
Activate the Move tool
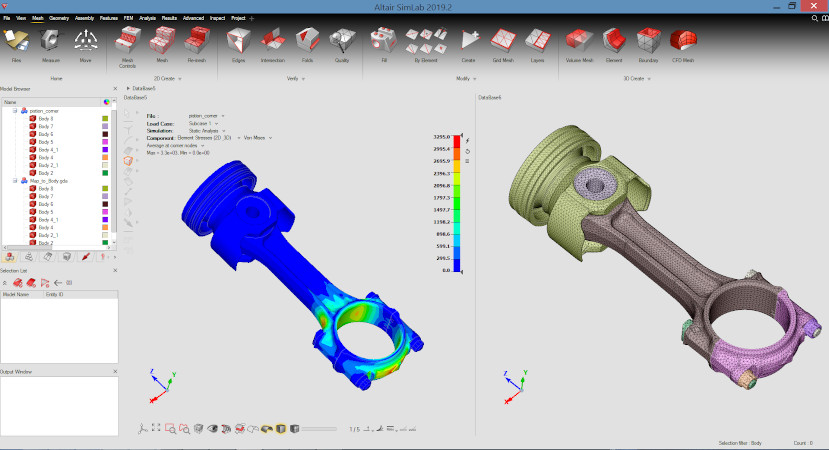pyautogui.click(x=85, y=45)
